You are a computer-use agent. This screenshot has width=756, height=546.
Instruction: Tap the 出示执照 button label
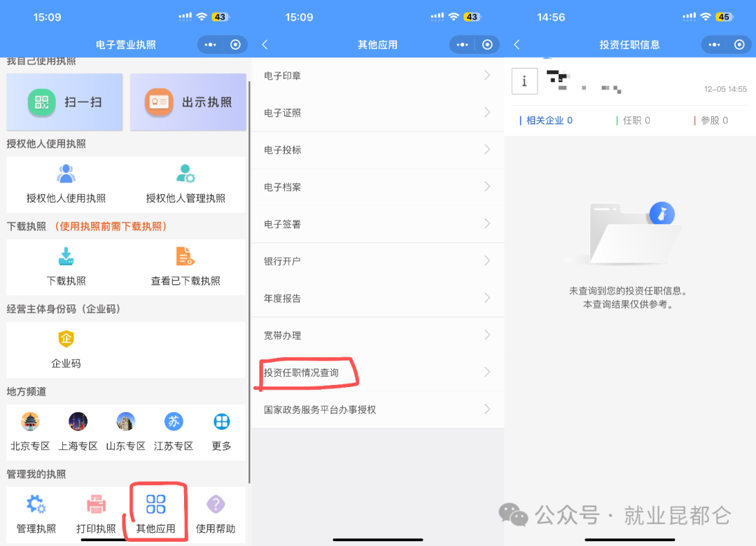pyautogui.click(x=206, y=102)
